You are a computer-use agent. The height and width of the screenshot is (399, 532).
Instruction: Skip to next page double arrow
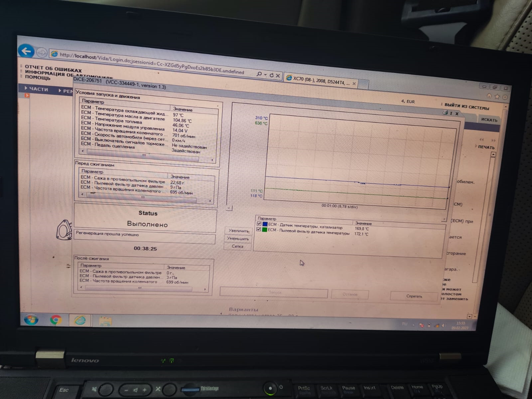tap(493, 140)
